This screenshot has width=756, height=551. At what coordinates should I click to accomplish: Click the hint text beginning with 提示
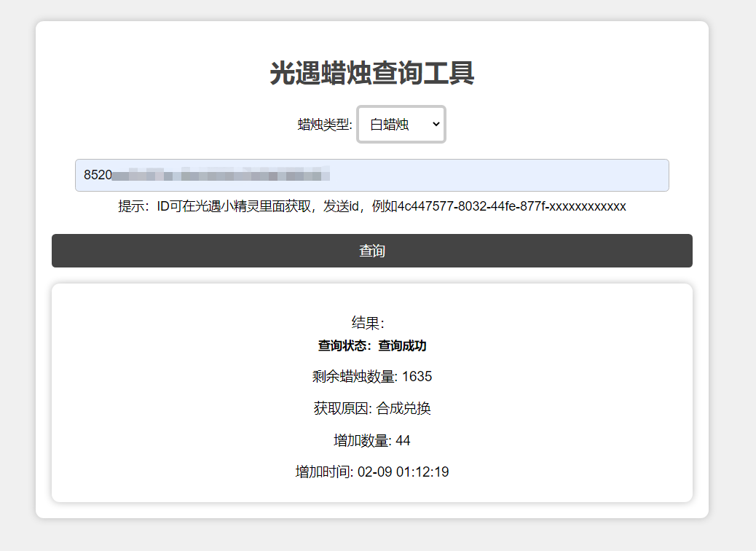coord(371,206)
